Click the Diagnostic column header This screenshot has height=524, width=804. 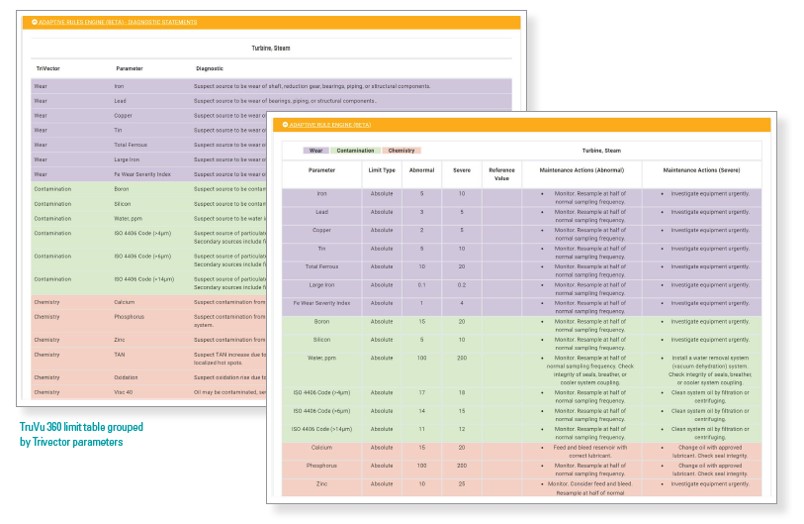coord(209,68)
